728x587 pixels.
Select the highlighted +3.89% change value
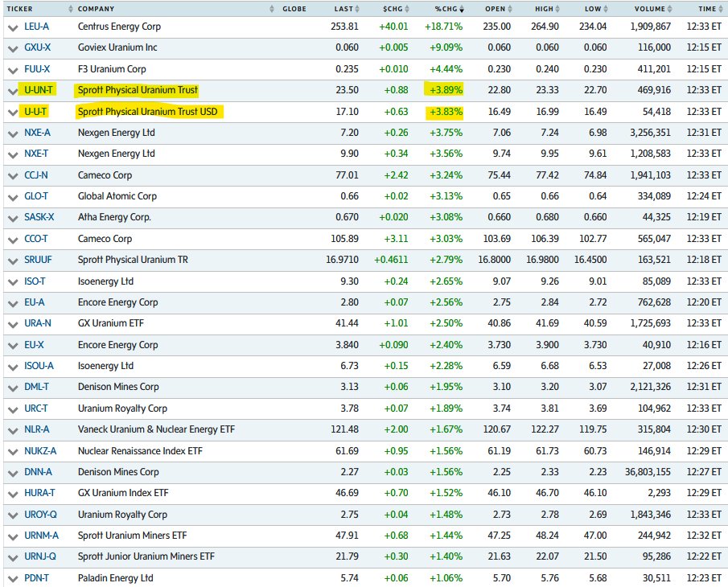click(446, 90)
